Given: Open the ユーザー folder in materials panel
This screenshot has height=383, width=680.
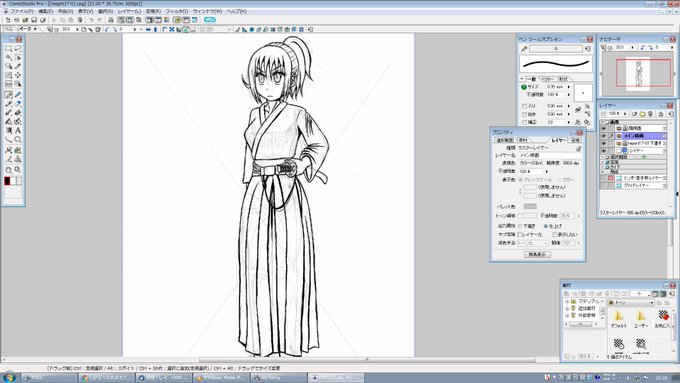Looking at the screenshot, I should tap(641, 318).
